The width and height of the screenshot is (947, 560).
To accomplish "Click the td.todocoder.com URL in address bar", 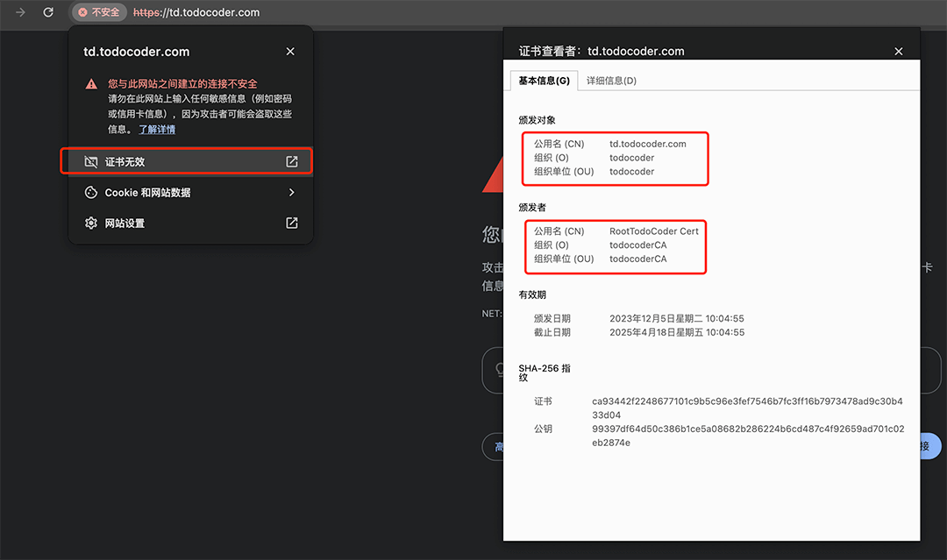I will click(196, 12).
